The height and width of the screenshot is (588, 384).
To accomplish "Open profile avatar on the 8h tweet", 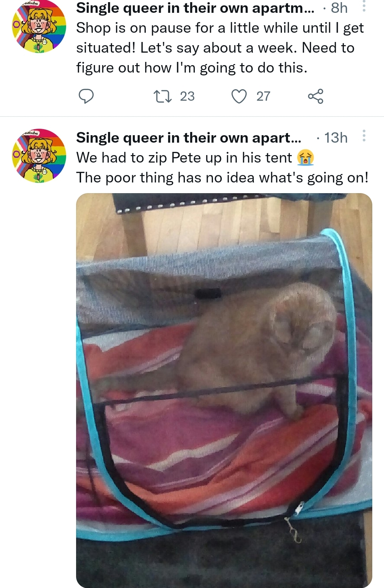I will (39, 27).
